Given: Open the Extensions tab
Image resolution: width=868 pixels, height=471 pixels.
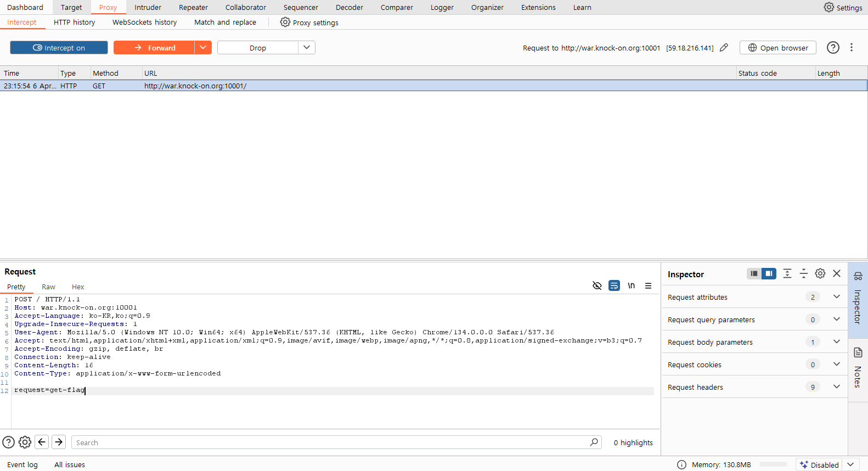Looking at the screenshot, I should click(538, 7).
